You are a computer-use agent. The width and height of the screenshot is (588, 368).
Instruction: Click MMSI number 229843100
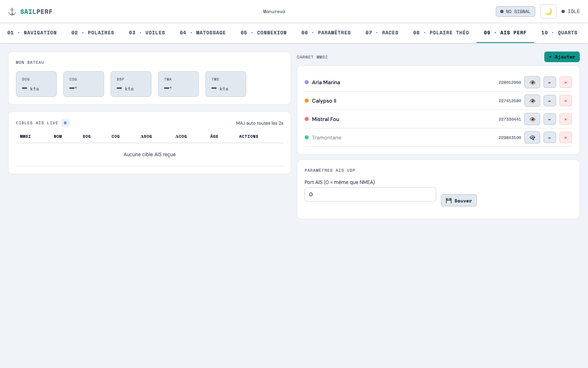coord(510,138)
